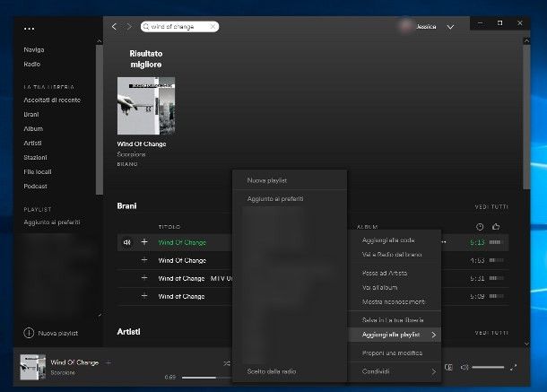The width and height of the screenshot is (547, 392).
Task: Go back with the left arrow
Action: [x=114, y=27]
